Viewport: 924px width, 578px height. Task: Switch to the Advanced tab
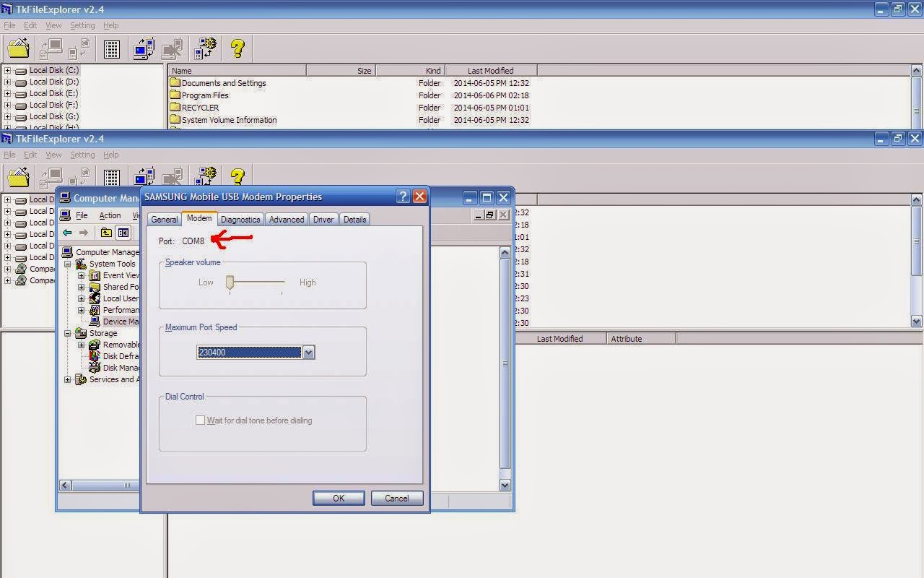click(x=287, y=220)
